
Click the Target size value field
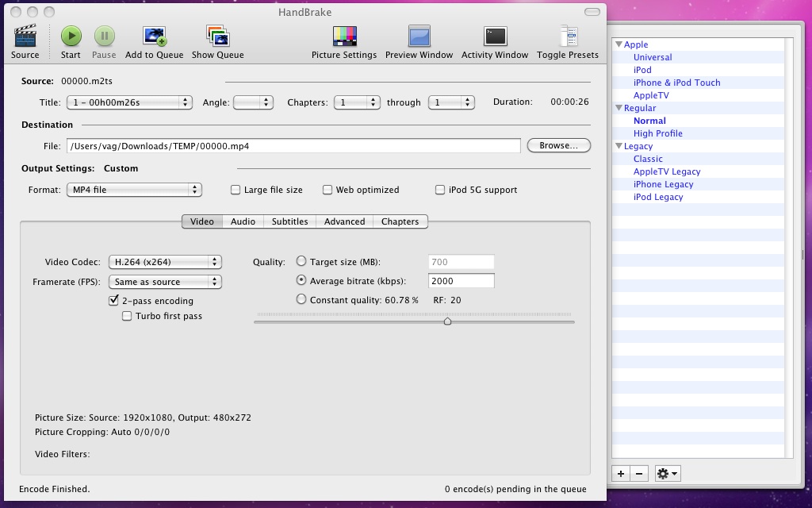point(462,262)
